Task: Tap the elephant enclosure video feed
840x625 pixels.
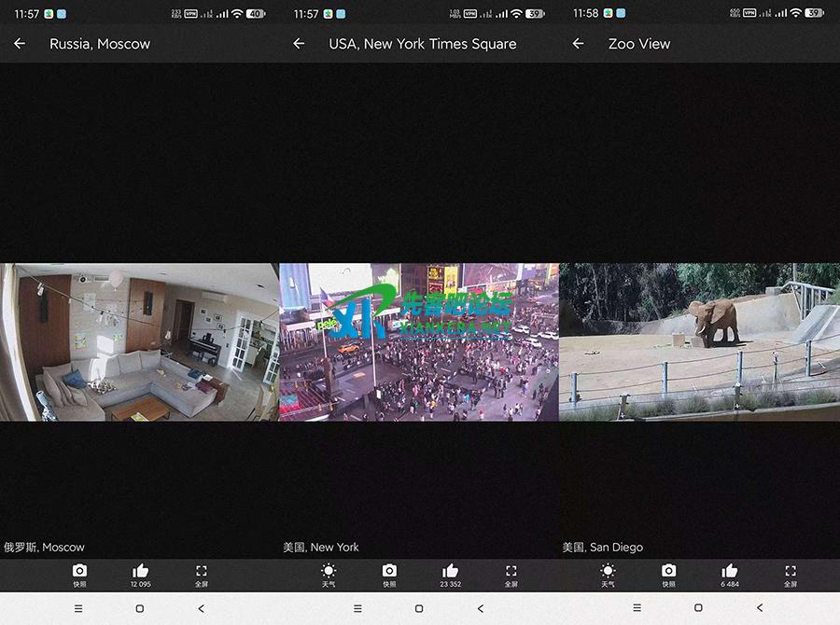Action: pos(699,342)
